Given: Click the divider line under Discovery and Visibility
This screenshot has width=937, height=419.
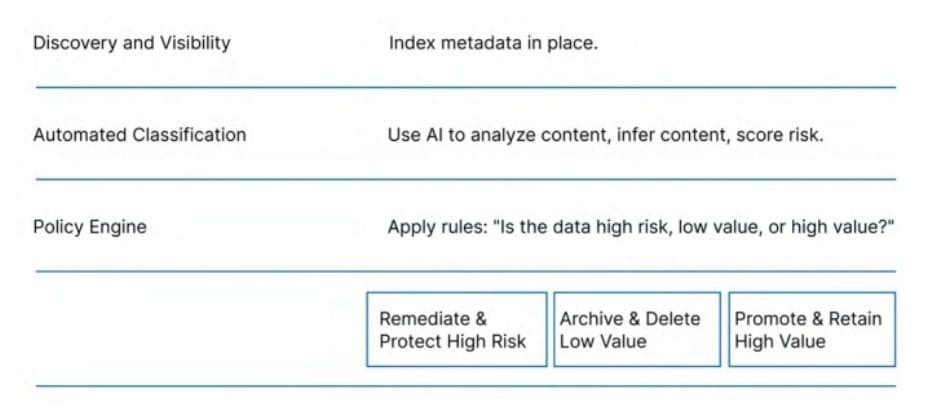Looking at the screenshot, I should [x=466, y=88].
